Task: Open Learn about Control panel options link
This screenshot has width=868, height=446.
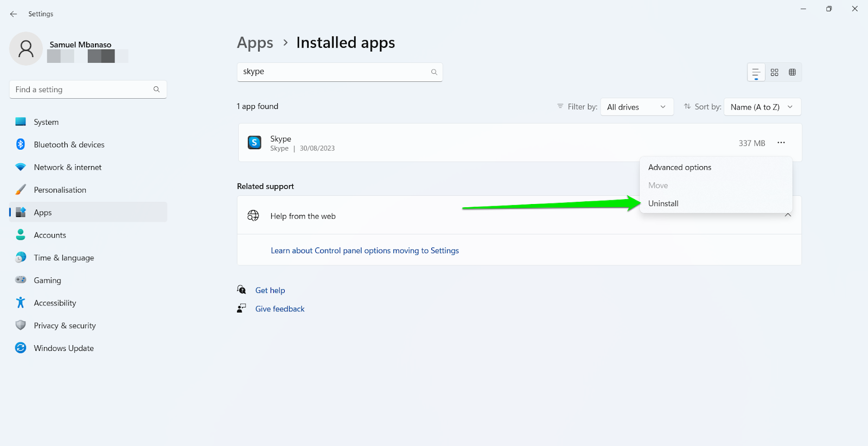Action: [365, 251]
